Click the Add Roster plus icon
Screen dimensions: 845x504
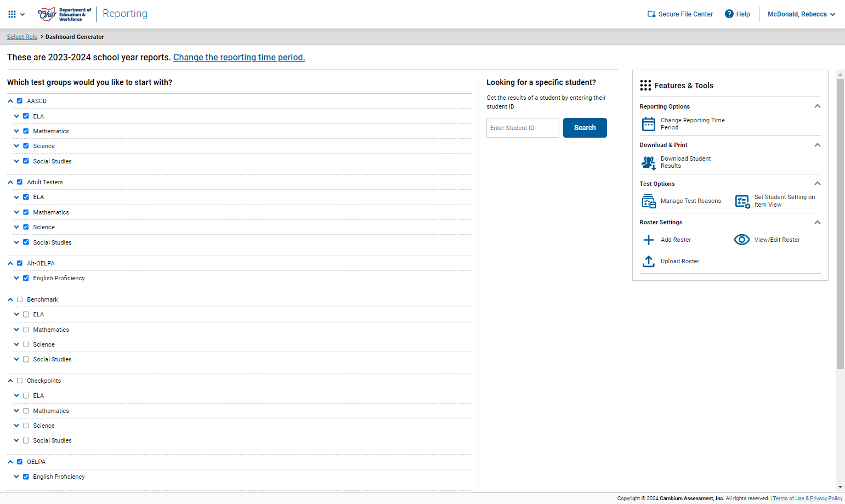649,240
